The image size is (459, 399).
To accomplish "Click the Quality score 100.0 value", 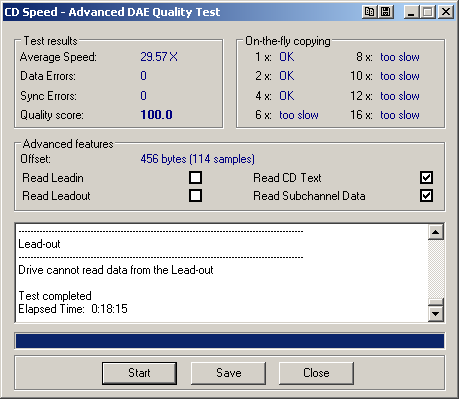I will (156, 115).
